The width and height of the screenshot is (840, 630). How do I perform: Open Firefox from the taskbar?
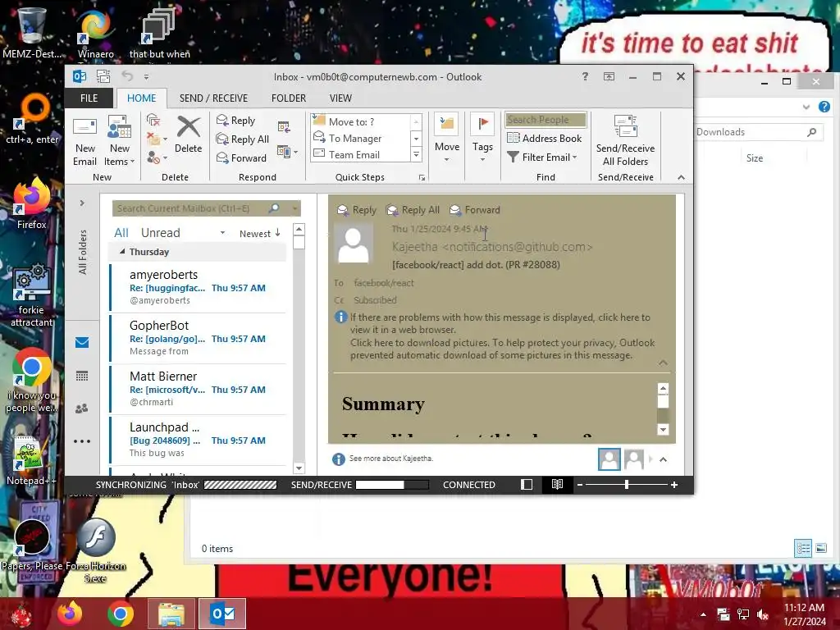(x=70, y=614)
